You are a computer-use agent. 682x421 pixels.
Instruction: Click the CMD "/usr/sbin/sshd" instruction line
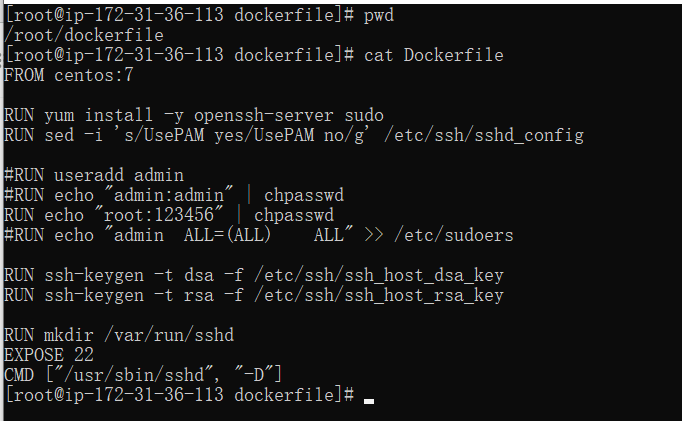click(x=143, y=375)
